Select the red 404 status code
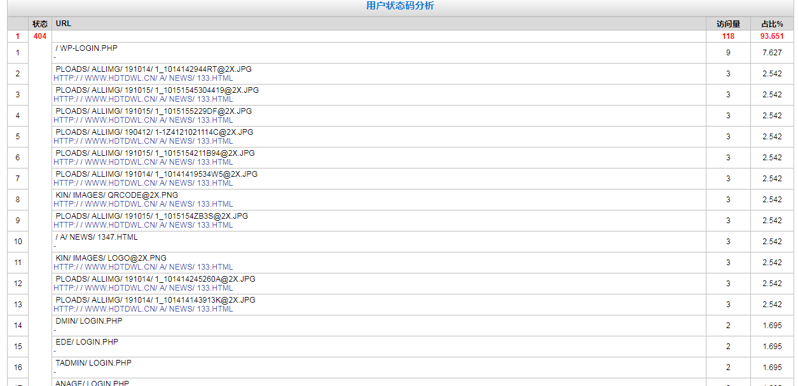 point(40,36)
